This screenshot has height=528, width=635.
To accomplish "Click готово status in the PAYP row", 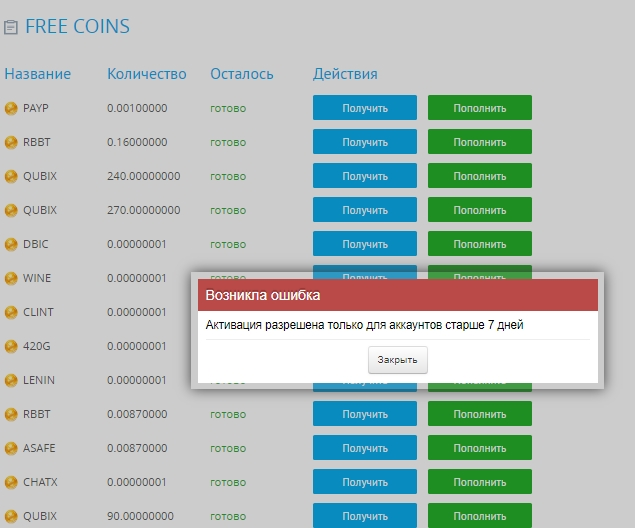I will point(228,109).
